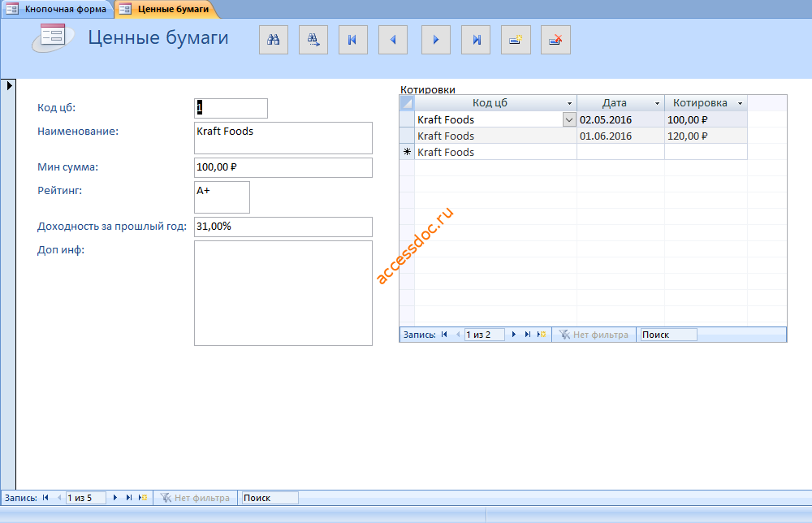Click the subform Поиск search box
The image size is (812, 523).
(668, 335)
